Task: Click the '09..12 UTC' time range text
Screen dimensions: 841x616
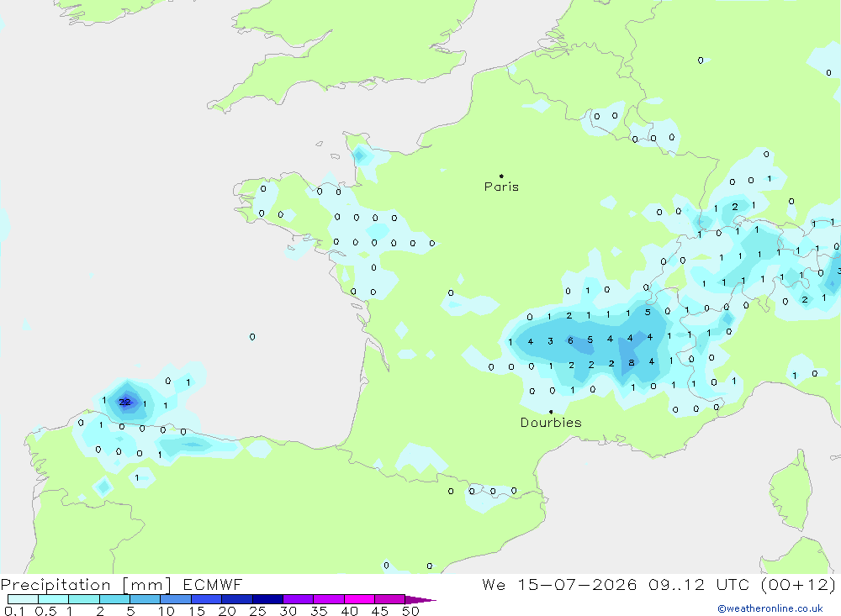Action: click(x=698, y=584)
